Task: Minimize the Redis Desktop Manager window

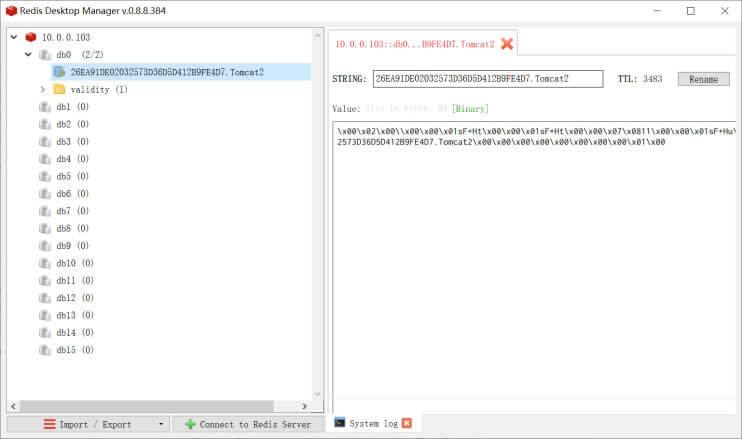Action: click(657, 11)
